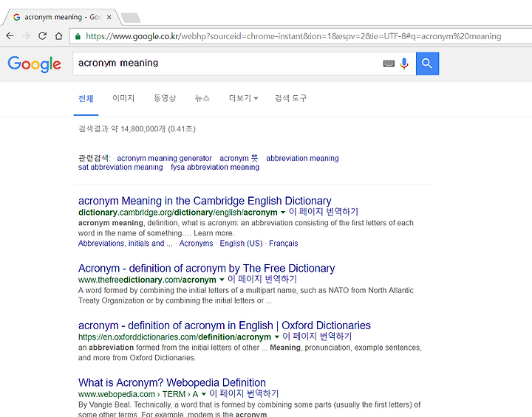Viewport: 532px width, 417px height.
Task: Translate the Oxford Dictionaries page link
Action: 317,337
